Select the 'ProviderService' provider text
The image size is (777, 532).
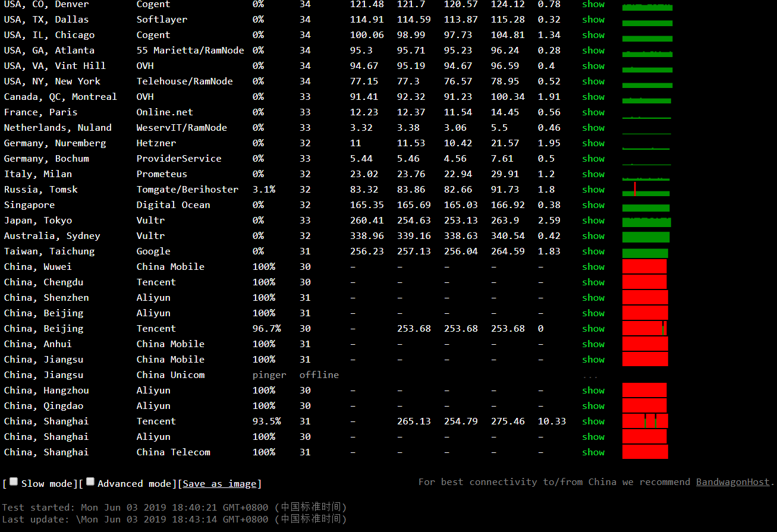point(179,159)
